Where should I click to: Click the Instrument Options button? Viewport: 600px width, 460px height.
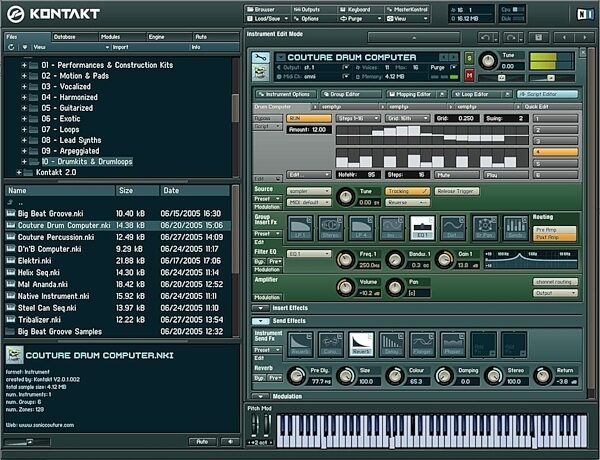pyautogui.click(x=286, y=94)
